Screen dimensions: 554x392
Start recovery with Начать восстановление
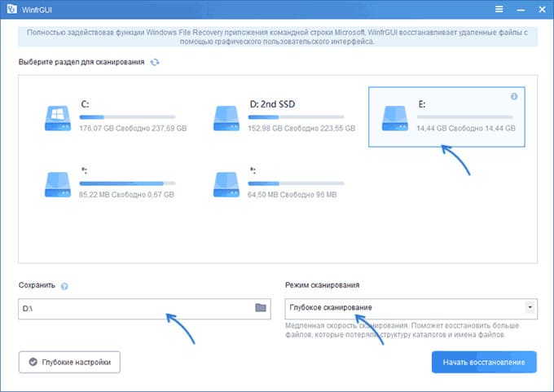[484, 362]
